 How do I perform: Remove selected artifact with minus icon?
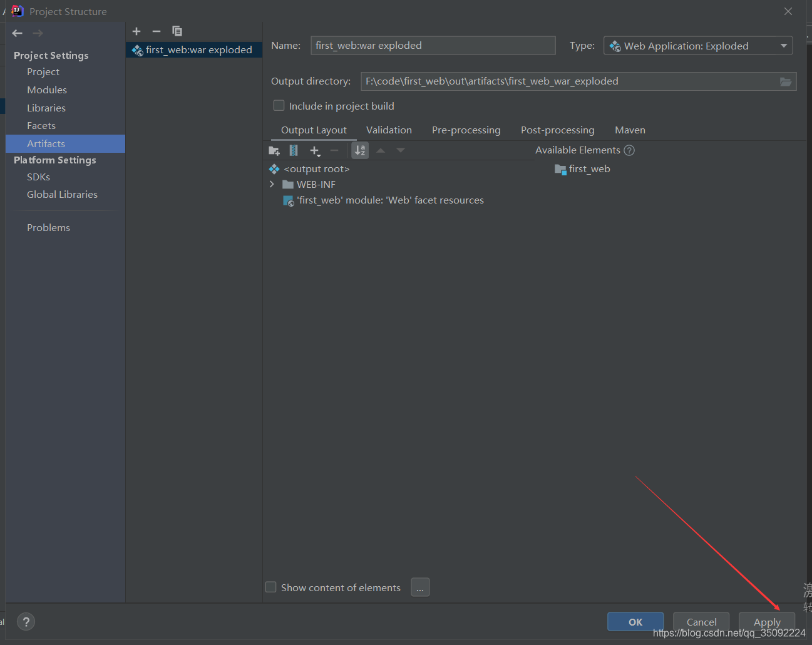(157, 31)
